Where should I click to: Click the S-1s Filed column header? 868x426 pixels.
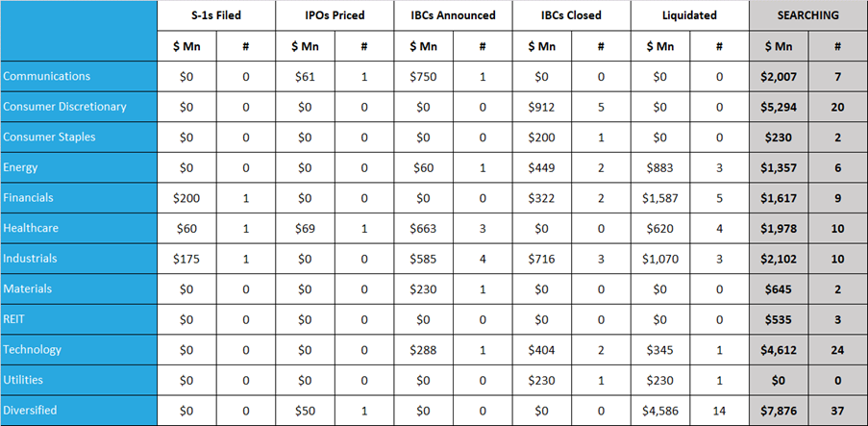(215, 15)
